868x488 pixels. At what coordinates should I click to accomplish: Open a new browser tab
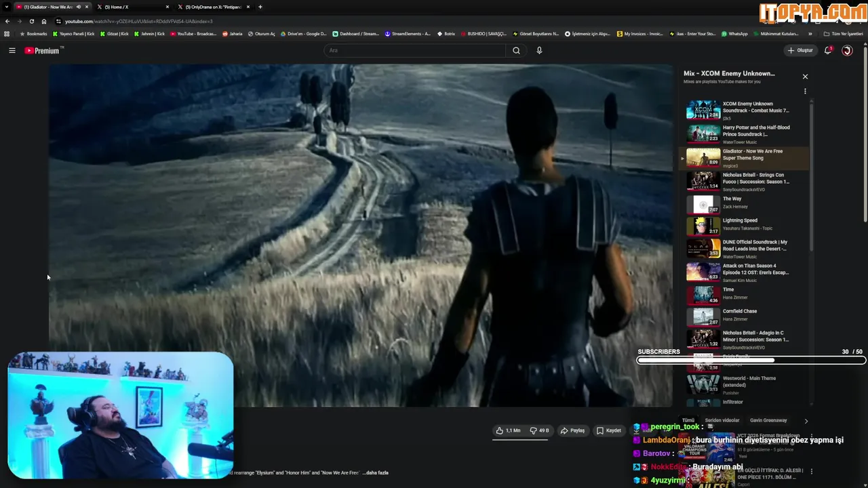260,7
